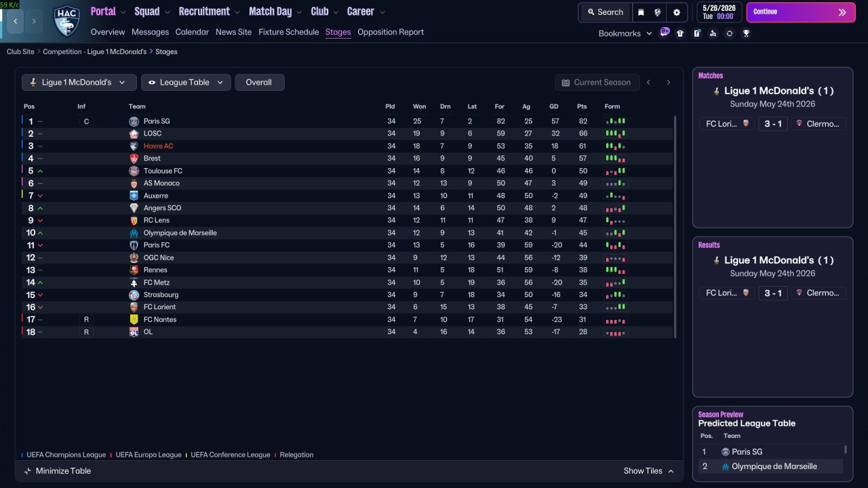Open the settings gear icon
868x488 pixels.
(677, 12)
